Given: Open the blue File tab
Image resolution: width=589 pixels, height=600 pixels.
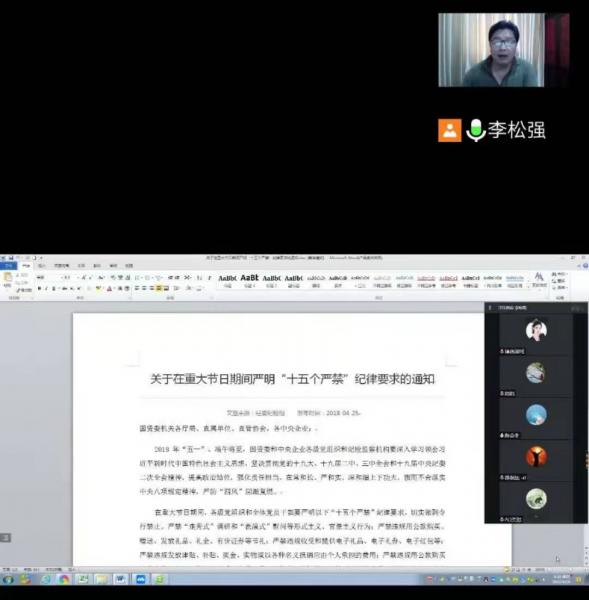Looking at the screenshot, I should pyautogui.click(x=8, y=266).
